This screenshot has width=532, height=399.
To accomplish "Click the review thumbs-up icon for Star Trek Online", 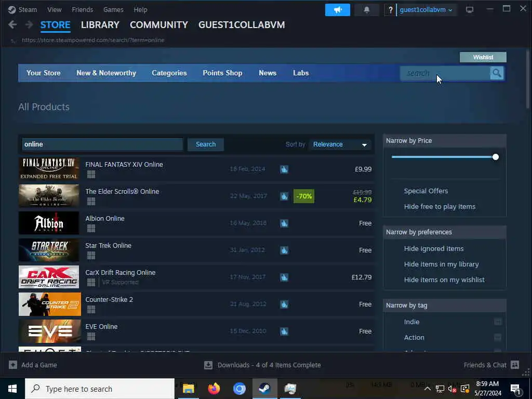I will (x=284, y=250).
